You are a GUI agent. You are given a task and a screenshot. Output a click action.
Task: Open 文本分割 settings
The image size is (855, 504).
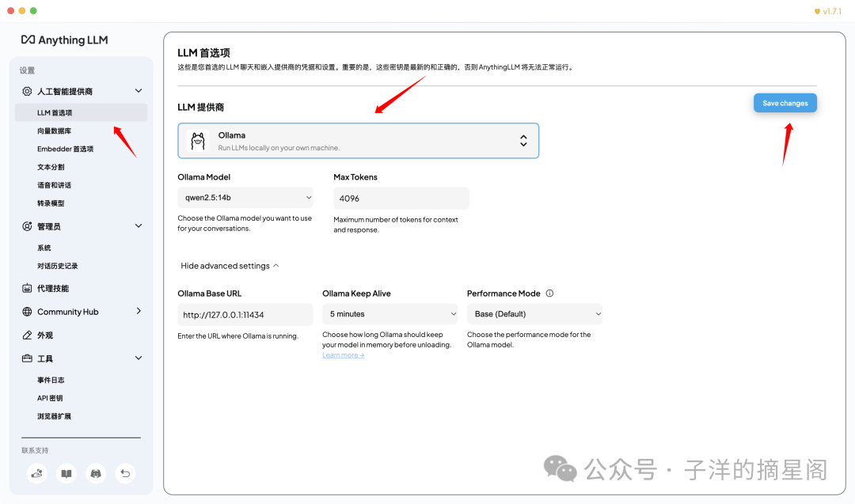click(51, 167)
